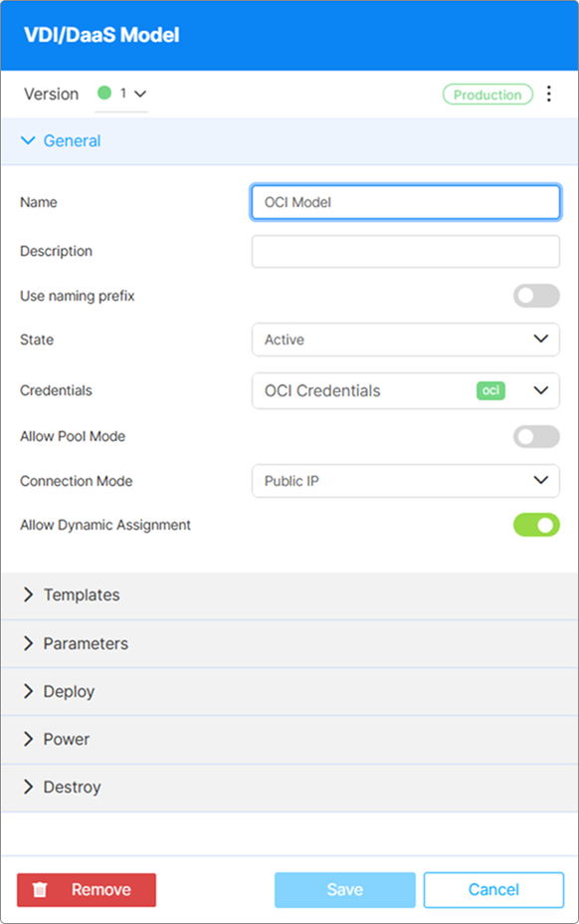This screenshot has width=579, height=924.
Task: Open the Version number dropdown
Action: (x=121, y=94)
